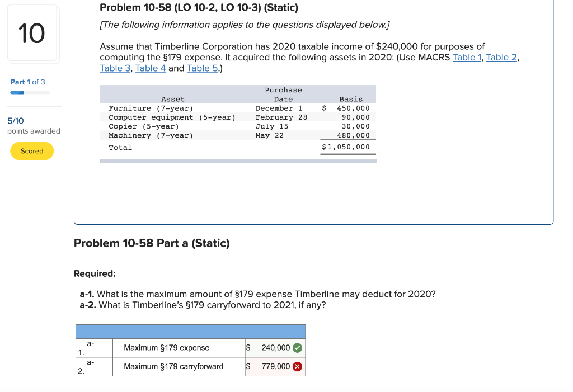573x392 pixels.
Task: Open MACRS Table 1 link
Action: [x=467, y=57]
